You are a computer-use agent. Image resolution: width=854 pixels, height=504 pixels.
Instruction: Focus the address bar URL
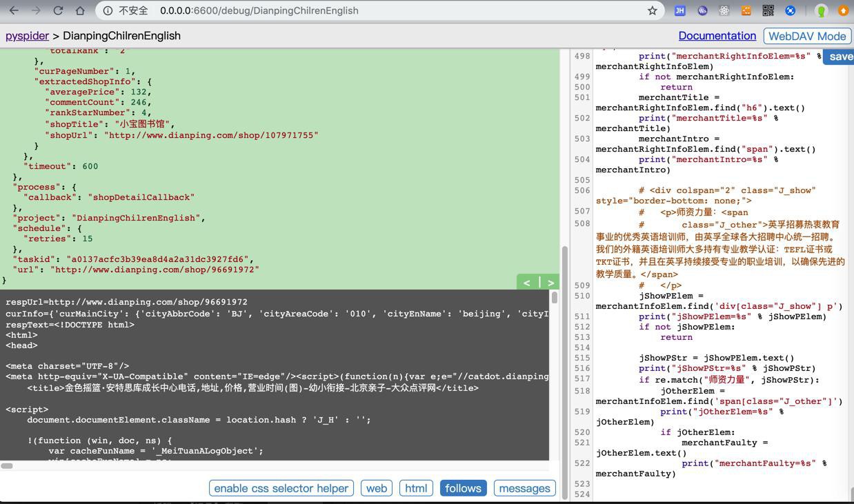tap(259, 10)
